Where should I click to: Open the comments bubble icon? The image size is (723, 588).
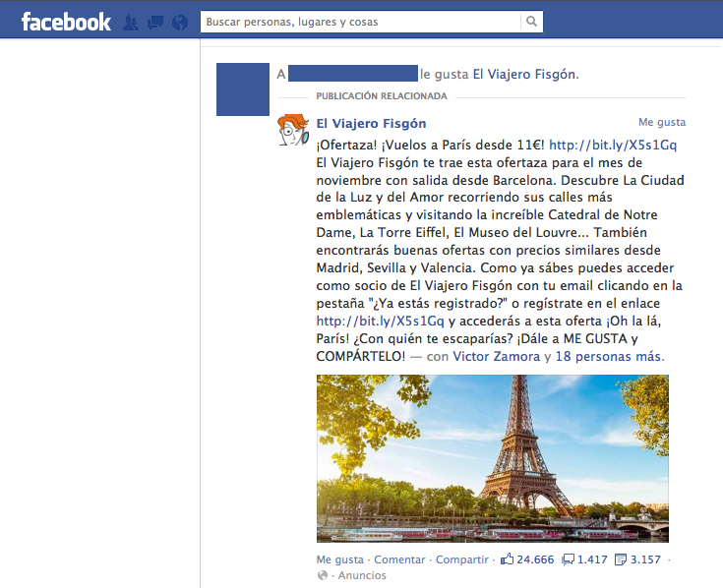click(x=569, y=559)
